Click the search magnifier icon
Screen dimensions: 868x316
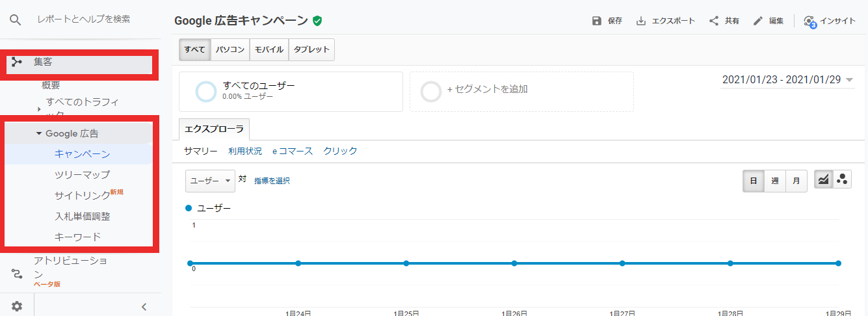coord(16,20)
